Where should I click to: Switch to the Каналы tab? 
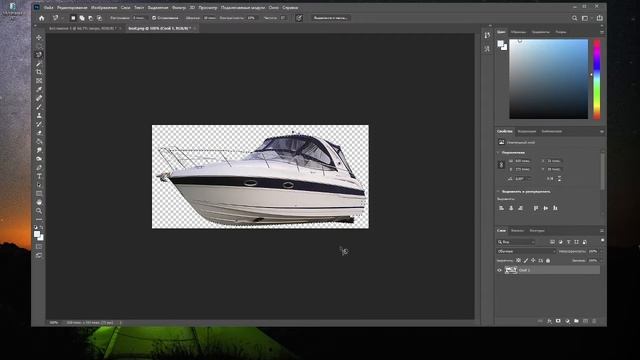tap(517, 231)
